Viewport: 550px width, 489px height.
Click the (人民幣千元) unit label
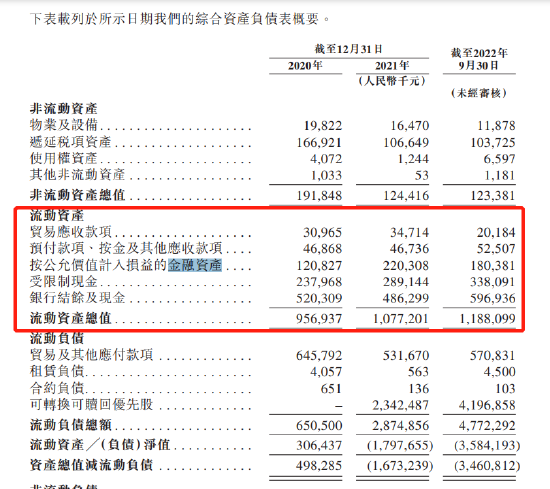tap(392, 81)
